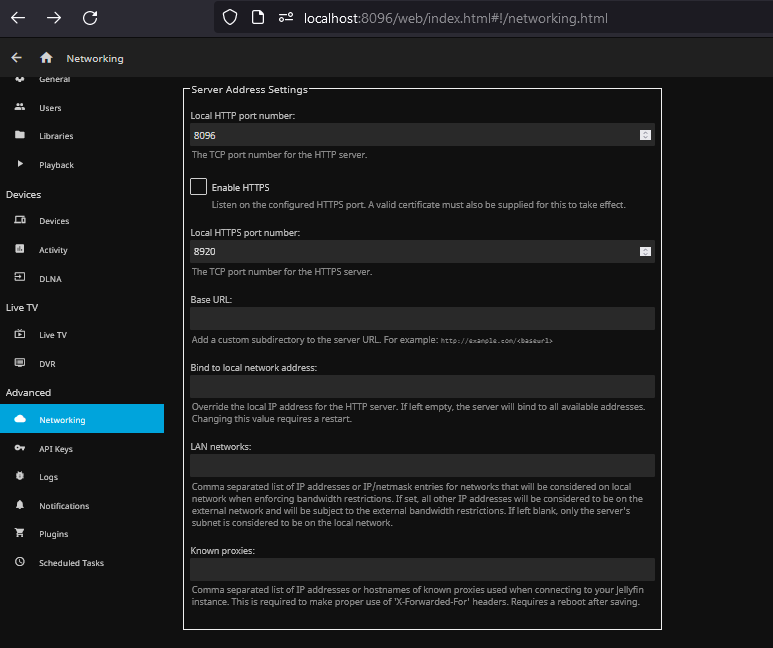Adjust the HTTP port number stepper
This screenshot has height=648, width=773.
pos(645,135)
